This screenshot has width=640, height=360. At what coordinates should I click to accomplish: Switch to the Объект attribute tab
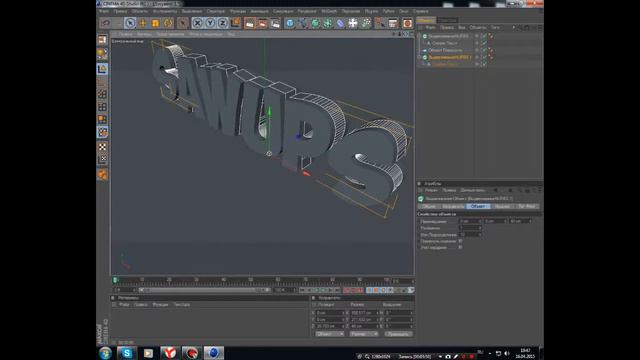point(478,207)
